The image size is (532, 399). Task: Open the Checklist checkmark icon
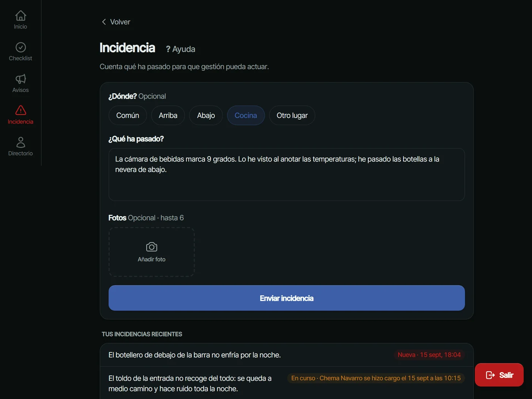pyautogui.click(x=21, y=47)
